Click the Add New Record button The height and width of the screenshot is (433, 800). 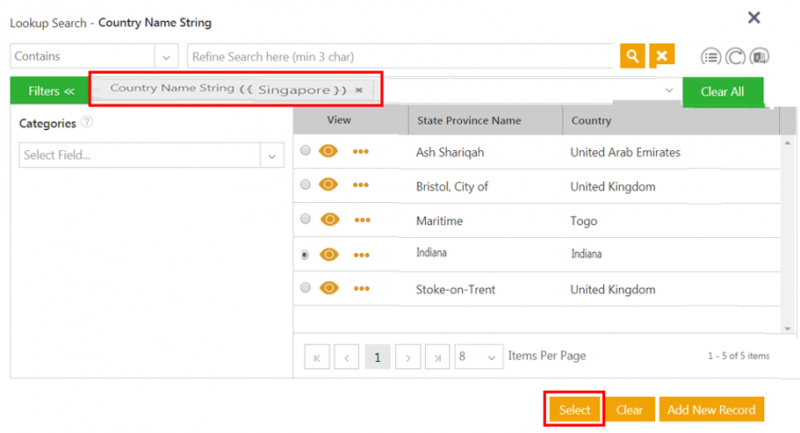711,410
